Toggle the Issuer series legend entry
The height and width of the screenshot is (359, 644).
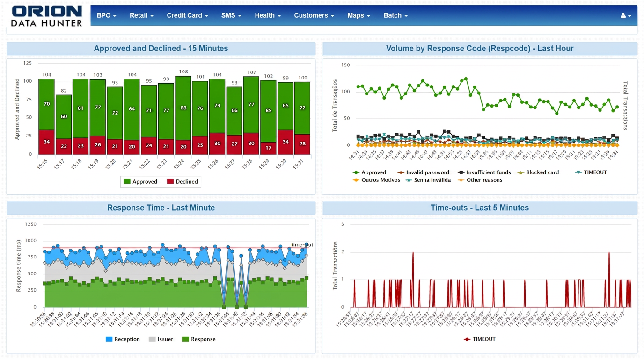[x=161, y=339]
